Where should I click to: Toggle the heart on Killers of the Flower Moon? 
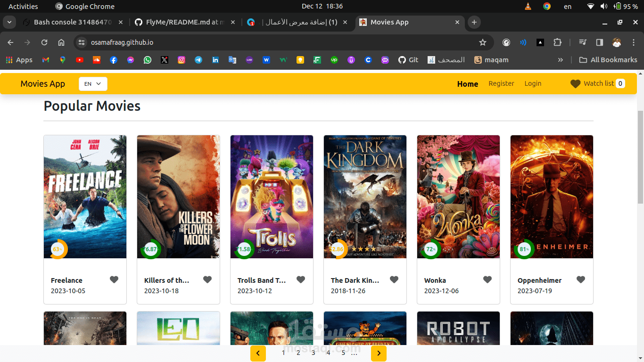click(207, 280)
